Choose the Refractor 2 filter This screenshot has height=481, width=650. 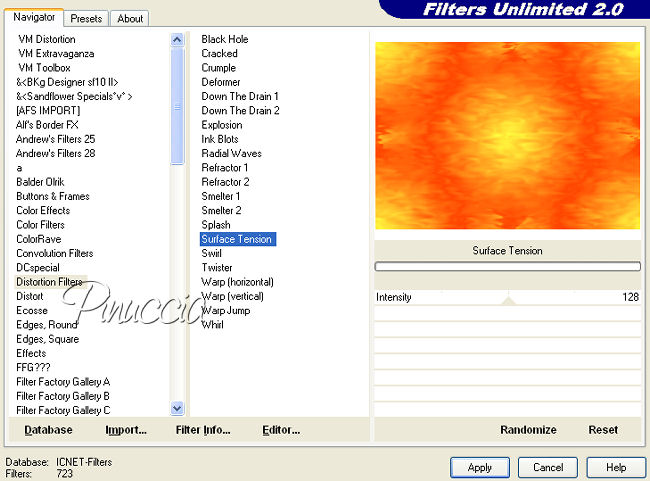225,182
